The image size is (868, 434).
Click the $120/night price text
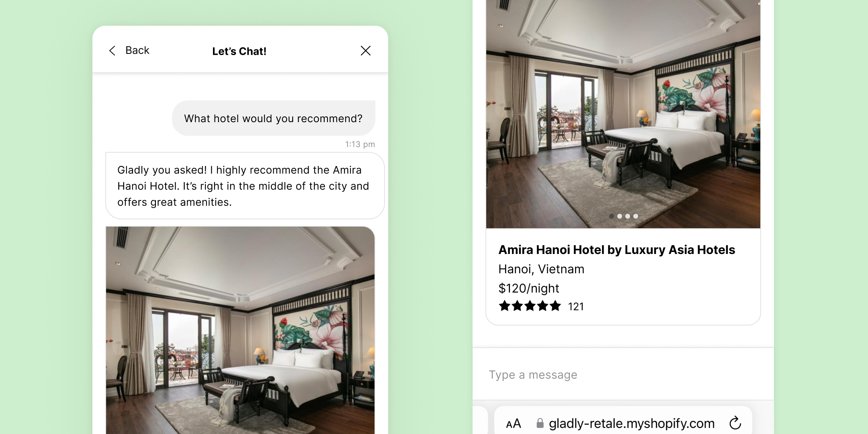point(528,288)
